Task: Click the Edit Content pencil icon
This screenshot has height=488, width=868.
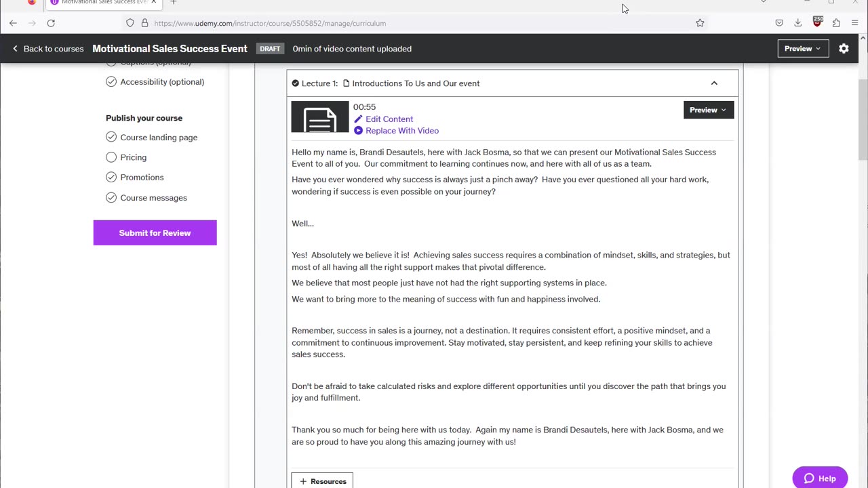Action: tap(358, 119)
